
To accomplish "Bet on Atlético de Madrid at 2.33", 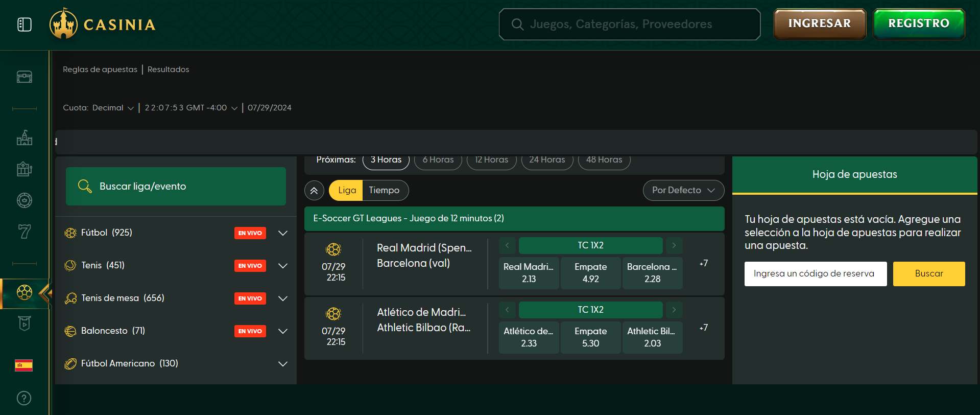I will click(529, 337).
